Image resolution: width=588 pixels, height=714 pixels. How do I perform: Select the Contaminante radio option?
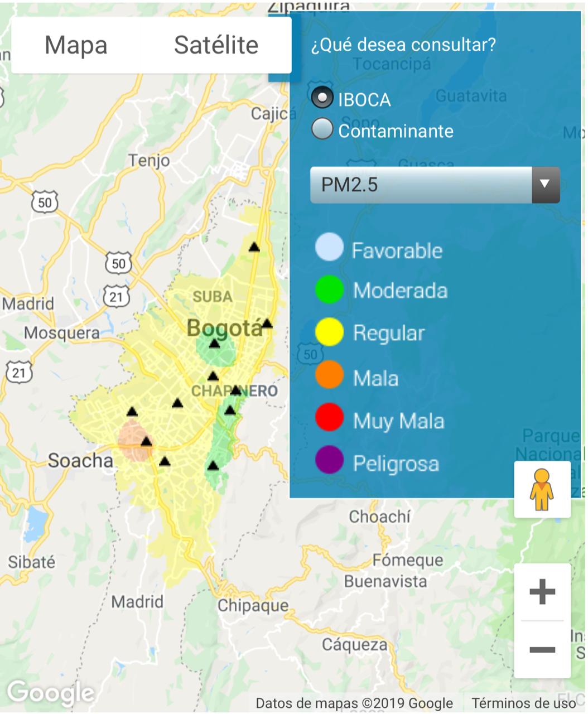322,129
